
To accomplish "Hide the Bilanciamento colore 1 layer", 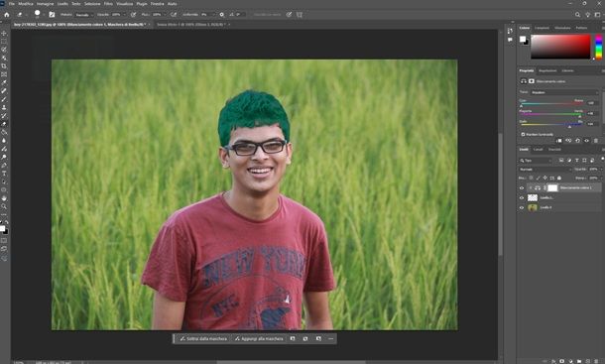I will (522, 188).
